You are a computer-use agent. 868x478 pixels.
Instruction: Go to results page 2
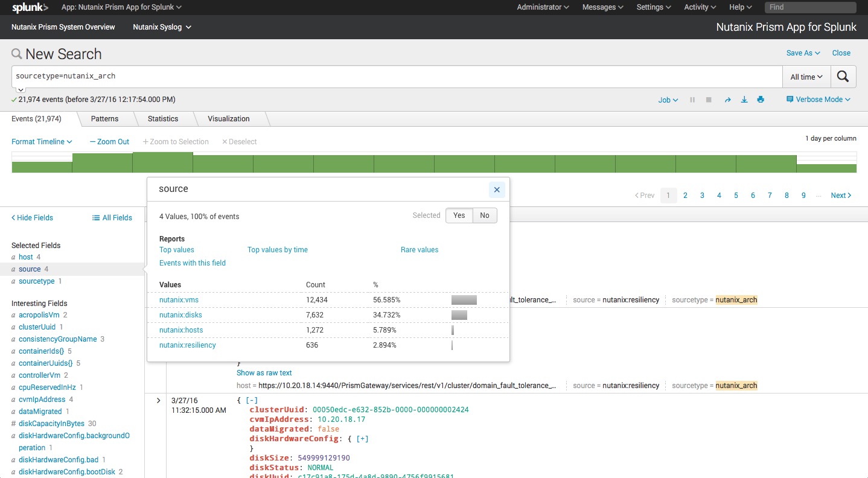tap(685, 196)
